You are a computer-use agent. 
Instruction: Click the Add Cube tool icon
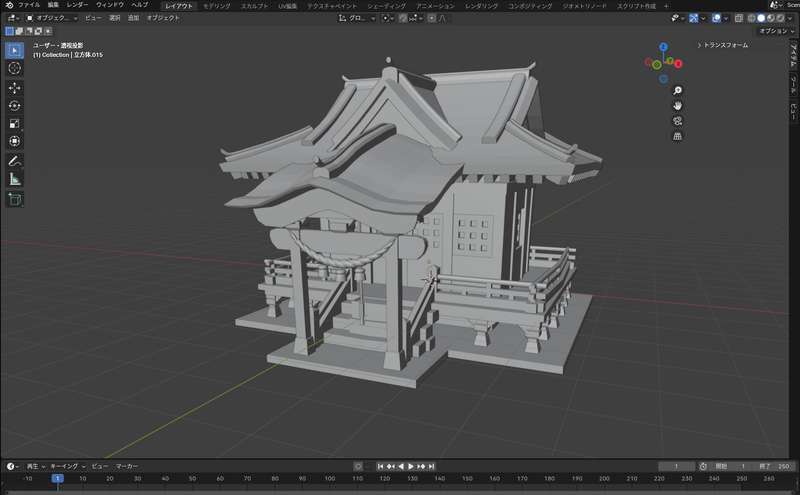(14, 199)
